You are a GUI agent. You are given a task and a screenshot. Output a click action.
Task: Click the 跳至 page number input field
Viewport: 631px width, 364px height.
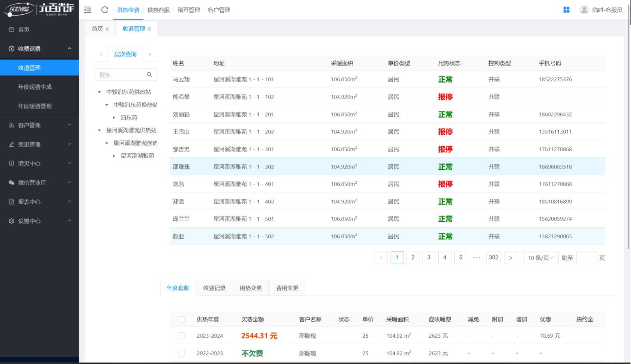[x=586, y=258]
